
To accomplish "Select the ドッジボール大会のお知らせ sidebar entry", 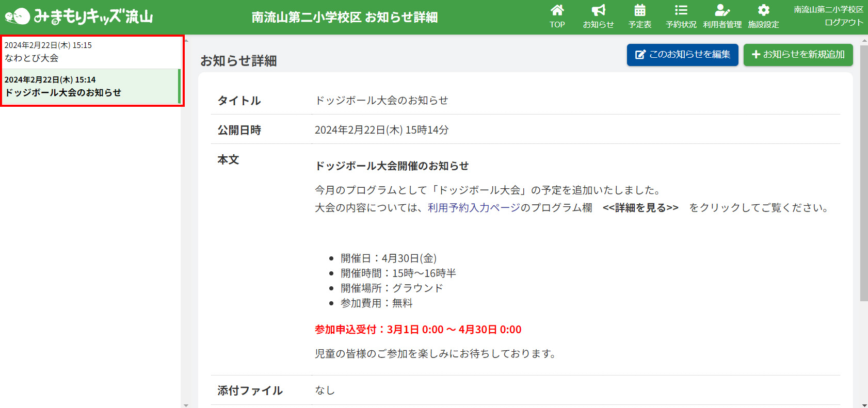I will click(90, 87).
